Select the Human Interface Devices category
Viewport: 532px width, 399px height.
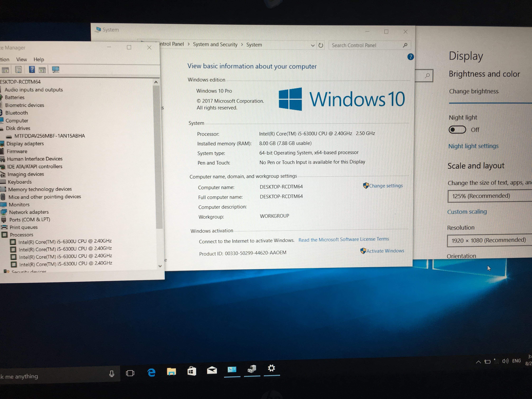[35, 159]
